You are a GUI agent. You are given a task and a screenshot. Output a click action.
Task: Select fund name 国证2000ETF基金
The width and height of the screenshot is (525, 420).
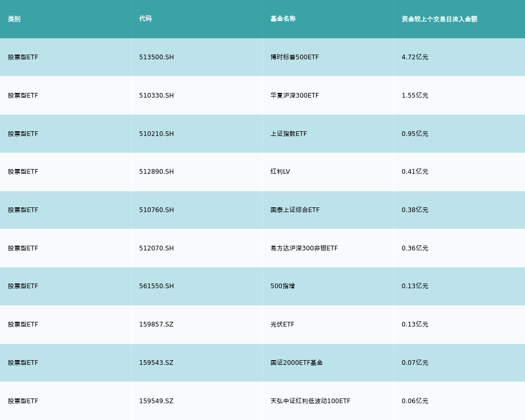click(297, 363)
